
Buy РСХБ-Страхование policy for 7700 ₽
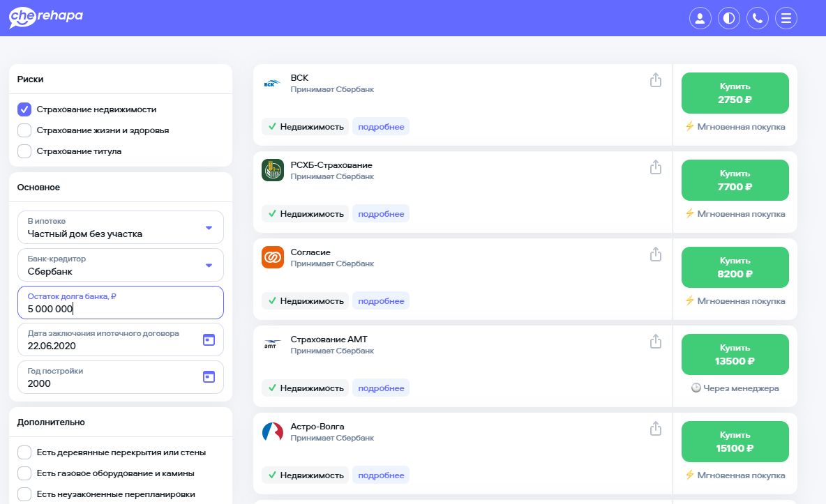(x=735, y=180)
